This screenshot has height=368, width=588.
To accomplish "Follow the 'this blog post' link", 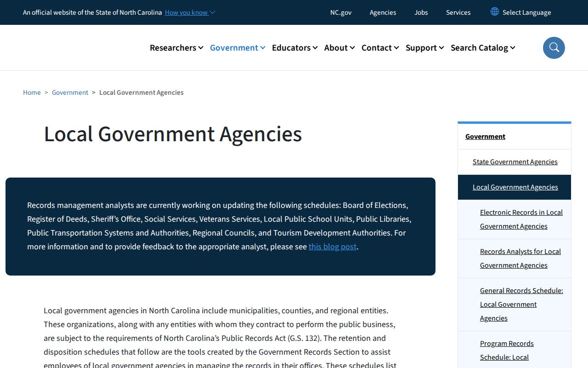I will tap(333, 247).
